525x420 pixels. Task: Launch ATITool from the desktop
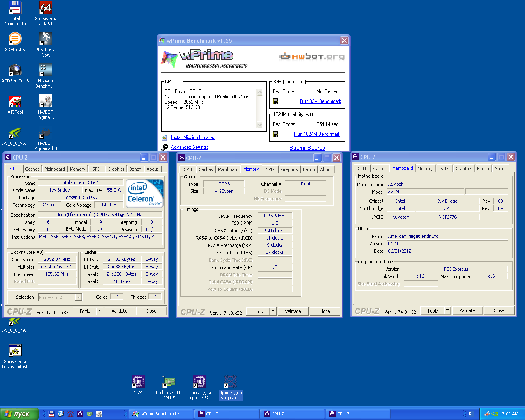[x=15, y=105]
